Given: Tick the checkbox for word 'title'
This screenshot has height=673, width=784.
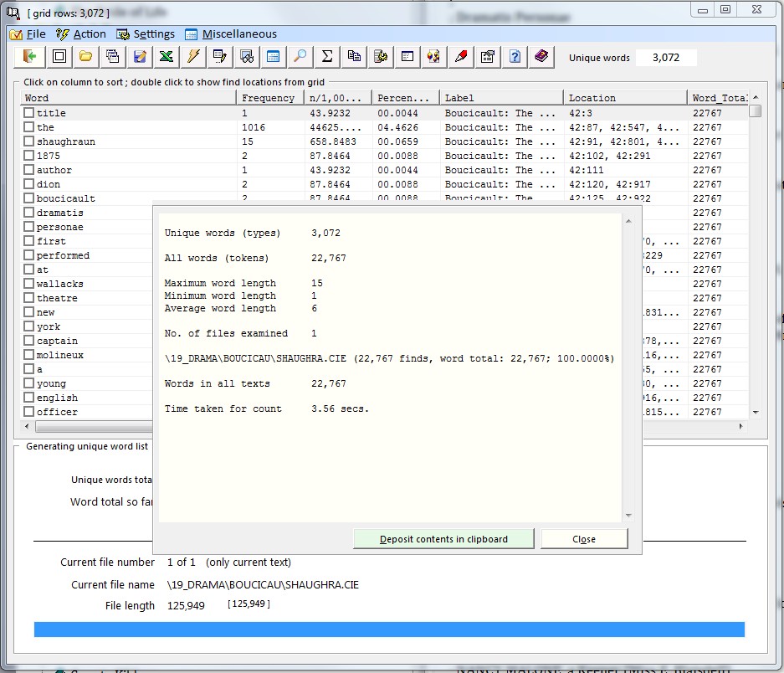Looking at the screenshot, I should [x=28, y=113].
